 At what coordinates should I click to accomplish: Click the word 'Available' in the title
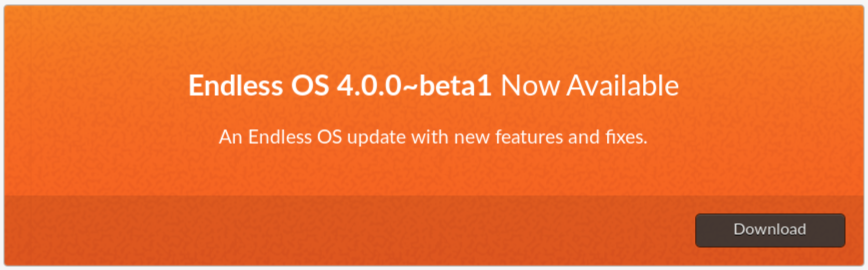click(x=623, y=85)
